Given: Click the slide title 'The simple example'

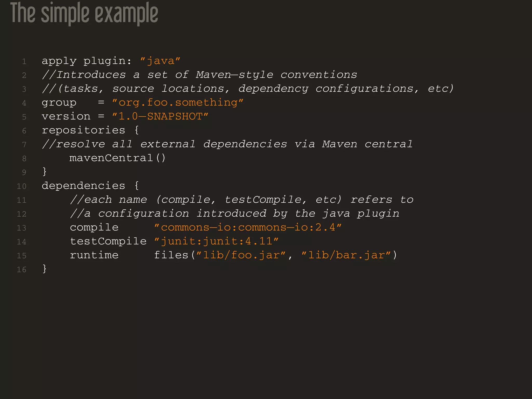Looking at the screenshot, I should pos(84,14).
